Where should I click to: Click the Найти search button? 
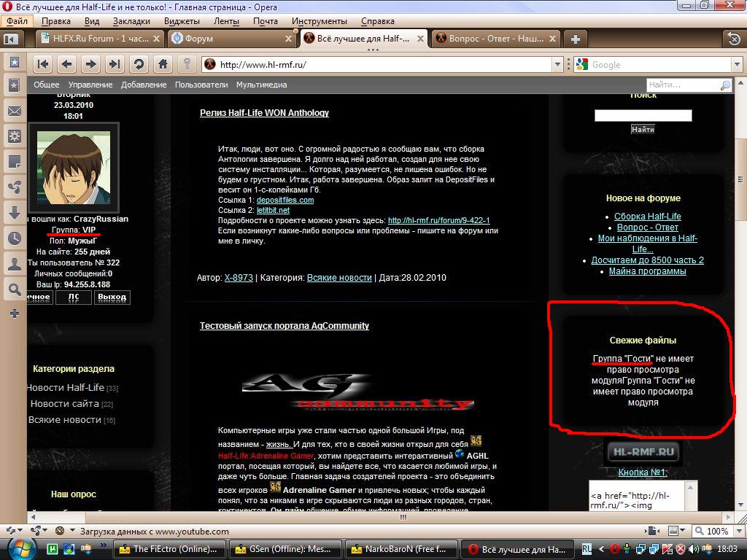(x=643, y=129)
